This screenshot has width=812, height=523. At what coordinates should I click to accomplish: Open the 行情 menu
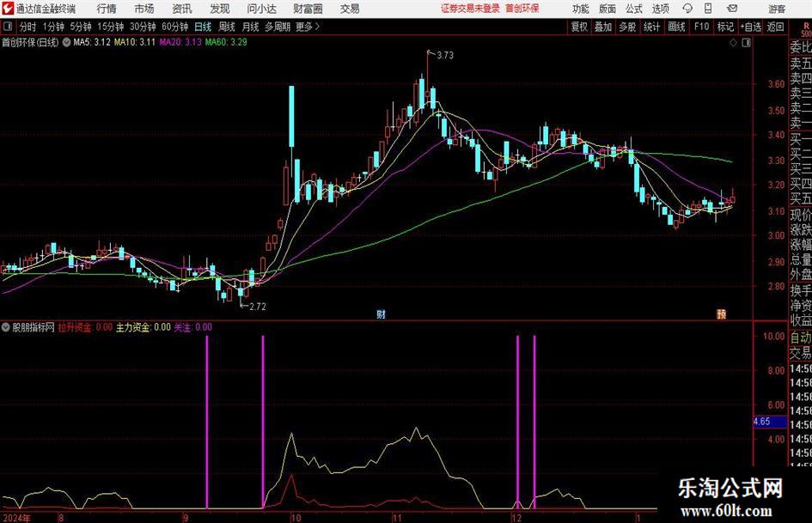pyautogui.click(x=107, y=9)
